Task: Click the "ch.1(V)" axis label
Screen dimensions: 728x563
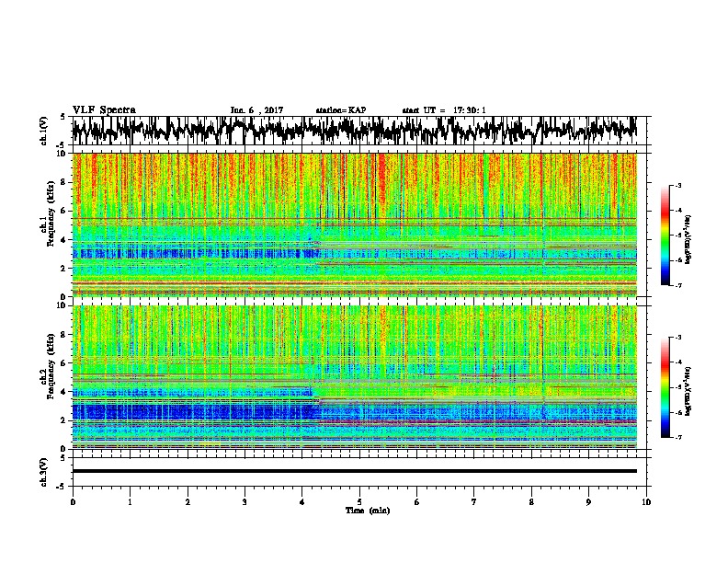Action: click(x=43, y=131)
